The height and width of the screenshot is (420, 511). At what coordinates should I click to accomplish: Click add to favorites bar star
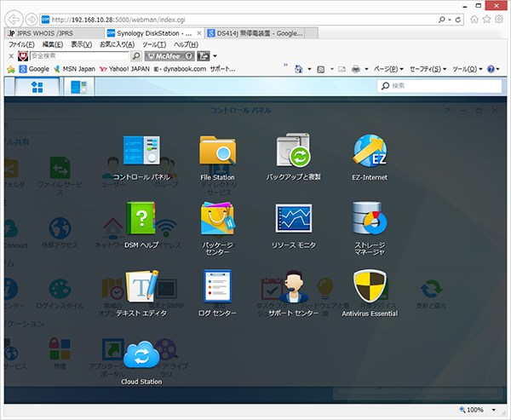pyautogui.click(x=11, y=69)
